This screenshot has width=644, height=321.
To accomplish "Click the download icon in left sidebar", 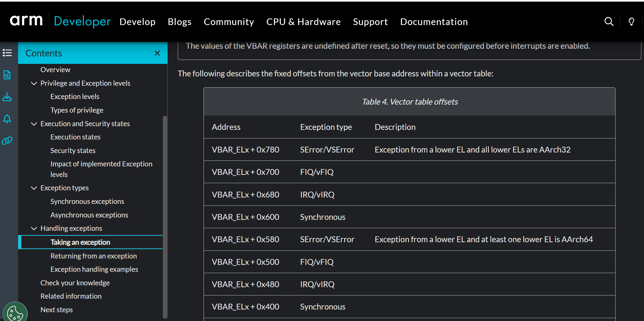I will click(x=7, y=97).
